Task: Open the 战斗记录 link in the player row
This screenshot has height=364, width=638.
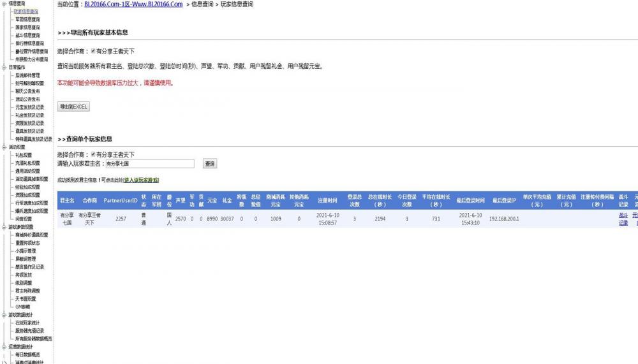Action: pyautogui.click(x=623, y=219)
